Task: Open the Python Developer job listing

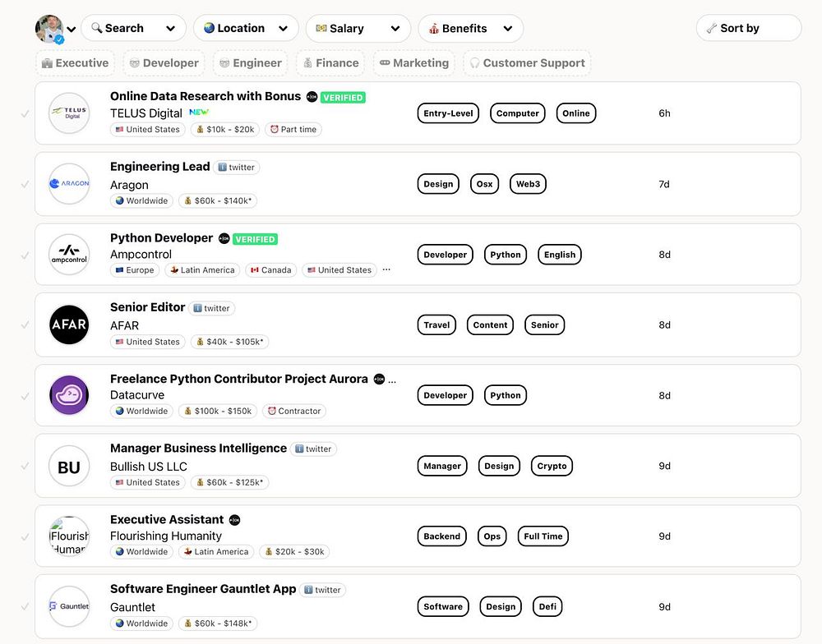Action: tap(161, 238)
